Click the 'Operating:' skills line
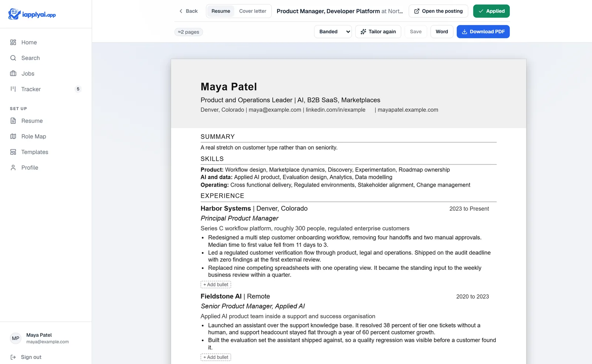Image resolution: width=592 pixels, height=364 pixels. pos(335,185)
